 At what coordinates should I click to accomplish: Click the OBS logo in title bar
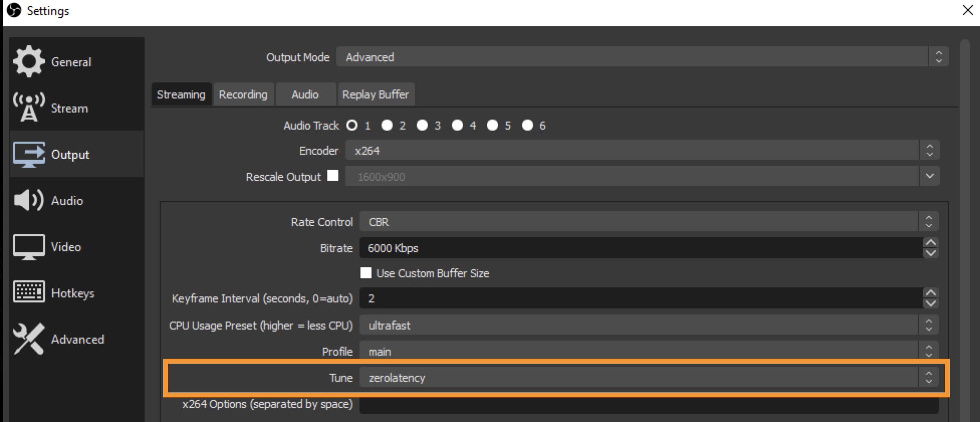[x=14, y=10]
